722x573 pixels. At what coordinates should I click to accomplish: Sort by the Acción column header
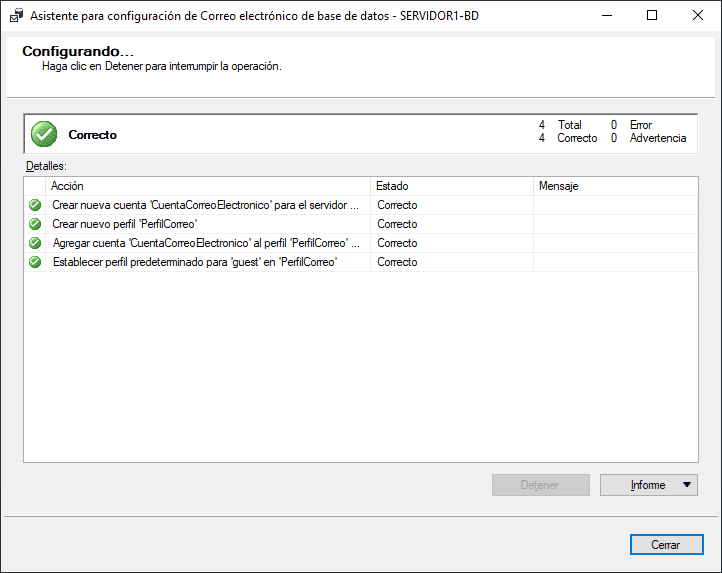208,186
